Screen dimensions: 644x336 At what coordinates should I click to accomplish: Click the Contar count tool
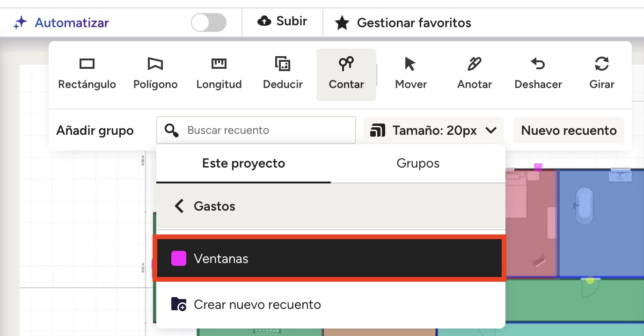[346, 74]
